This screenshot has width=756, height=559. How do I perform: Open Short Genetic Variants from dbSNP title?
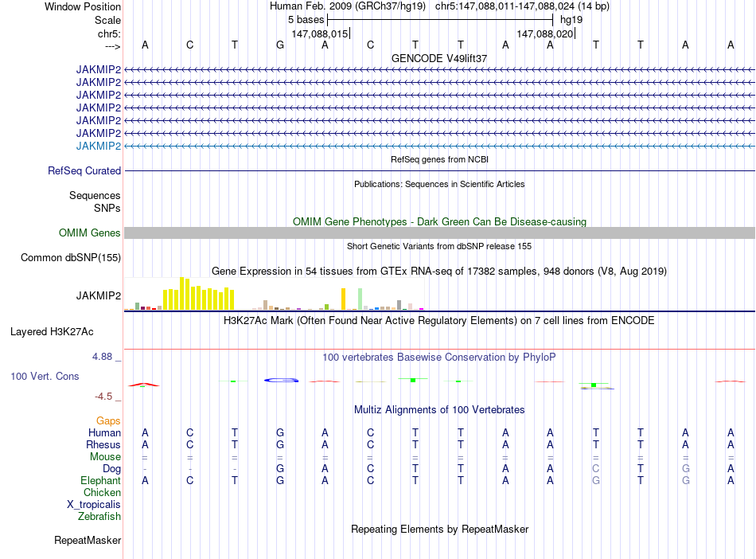(439, 246)
